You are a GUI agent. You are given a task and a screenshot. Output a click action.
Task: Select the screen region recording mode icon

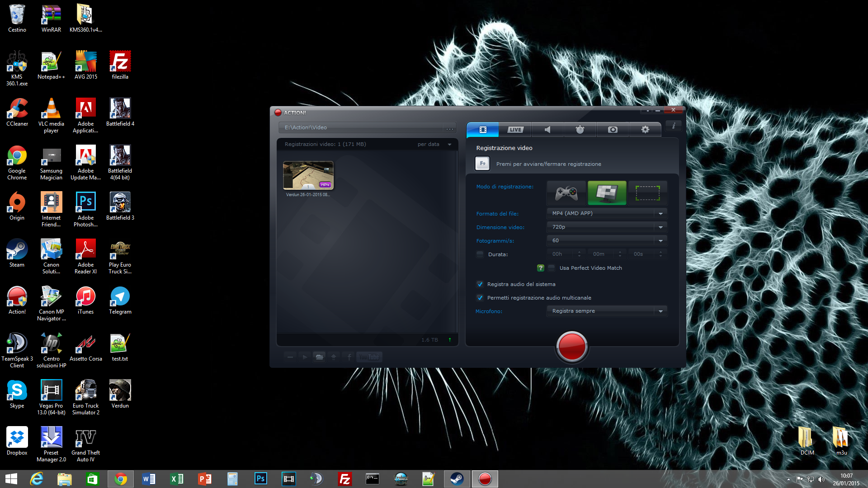[x=647, y=193]
